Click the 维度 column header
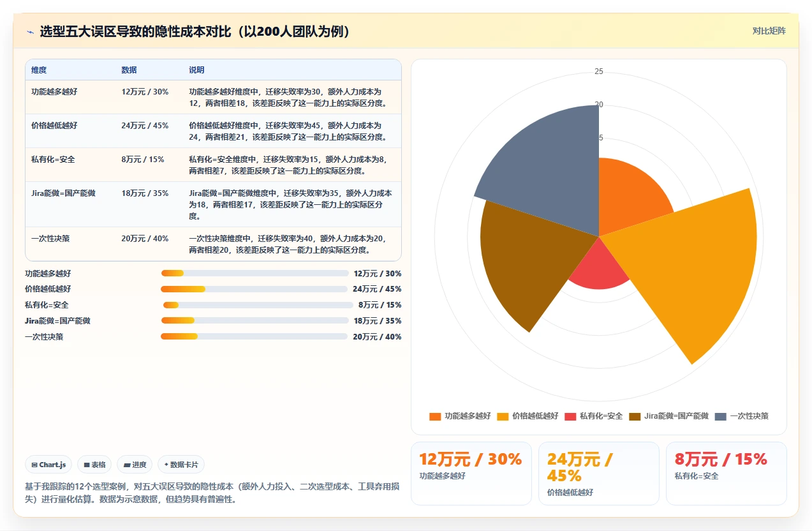Viewport: 812px width, 531px height. pyautogui.click(x=39, y=70)
